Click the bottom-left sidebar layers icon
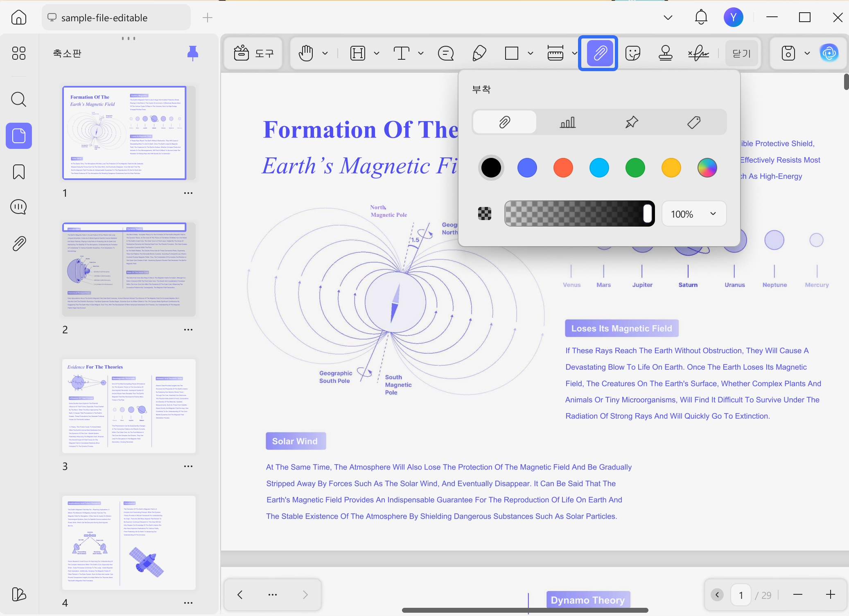Image resolution: width=849 pixels, height=616 pixels. point(19,594)
